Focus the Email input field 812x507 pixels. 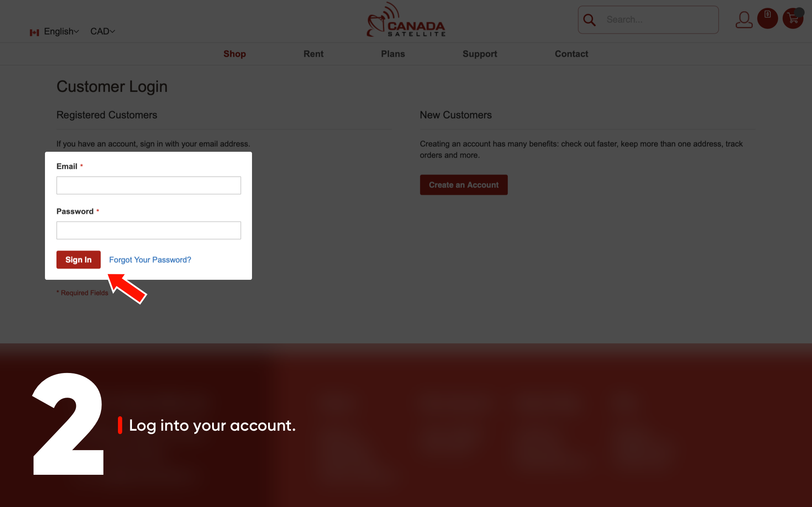point(148,185)
